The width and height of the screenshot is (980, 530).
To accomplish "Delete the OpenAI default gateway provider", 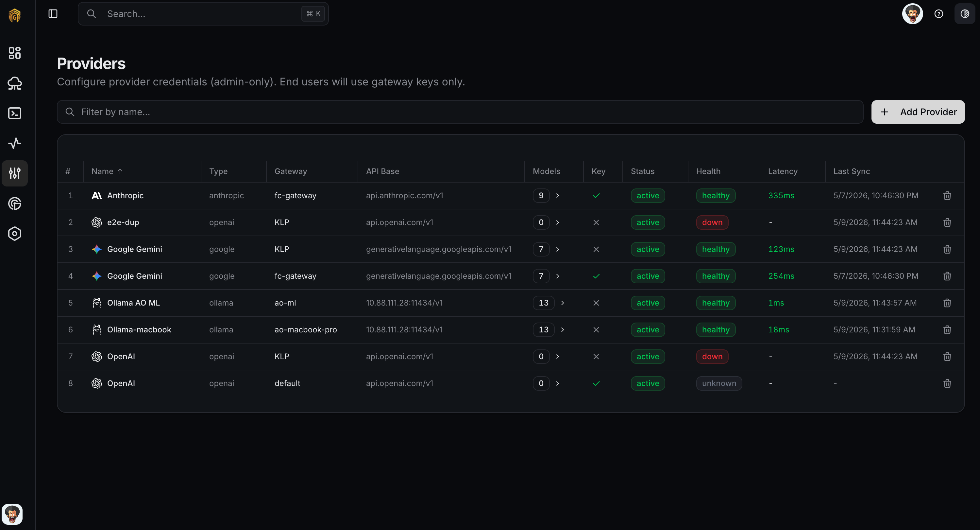I will point(947,383).
